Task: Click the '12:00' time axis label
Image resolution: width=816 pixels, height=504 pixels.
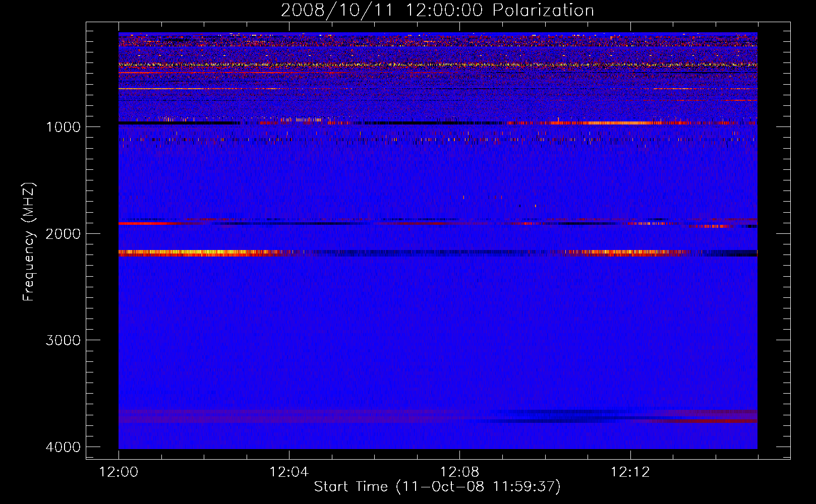Action: pyautogui.click(x=119, y=472)
